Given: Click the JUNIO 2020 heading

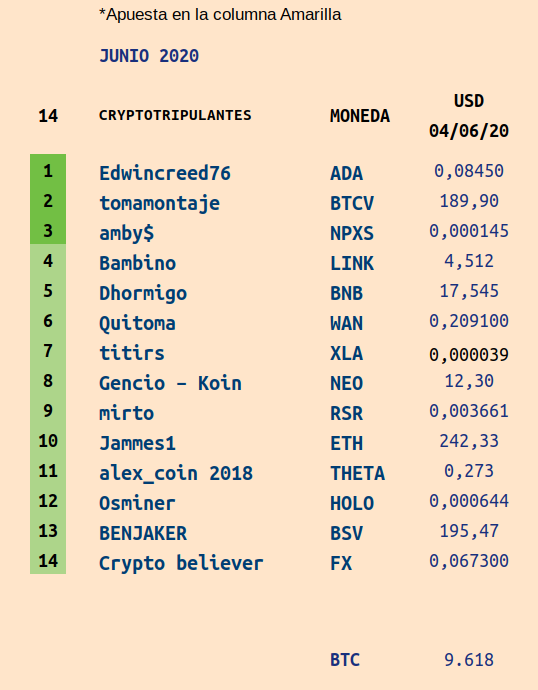Looking at the screenshot, I should [149, 56].
